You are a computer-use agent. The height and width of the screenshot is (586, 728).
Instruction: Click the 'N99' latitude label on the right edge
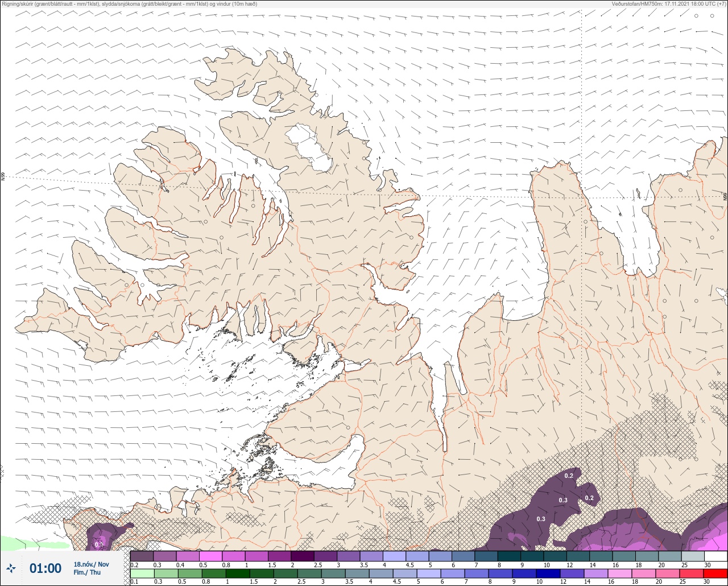pyautogui.click(x=725, y=197)
